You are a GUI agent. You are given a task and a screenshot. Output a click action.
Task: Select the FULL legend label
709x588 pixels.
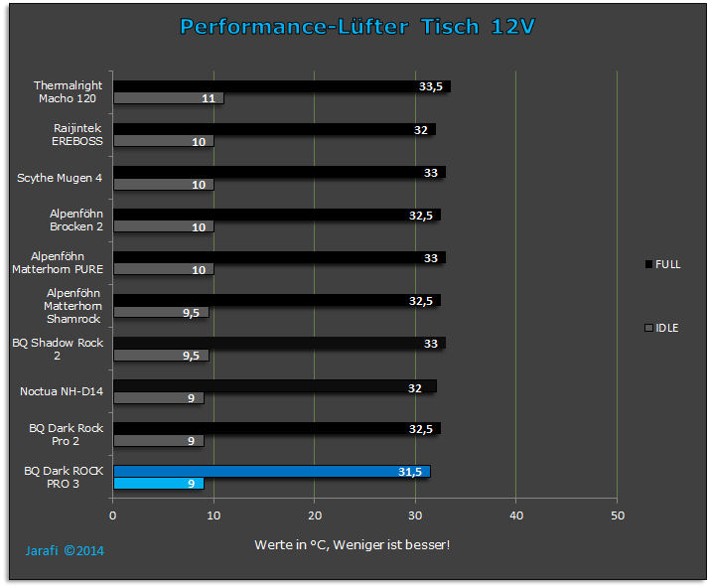pos(668,264)
